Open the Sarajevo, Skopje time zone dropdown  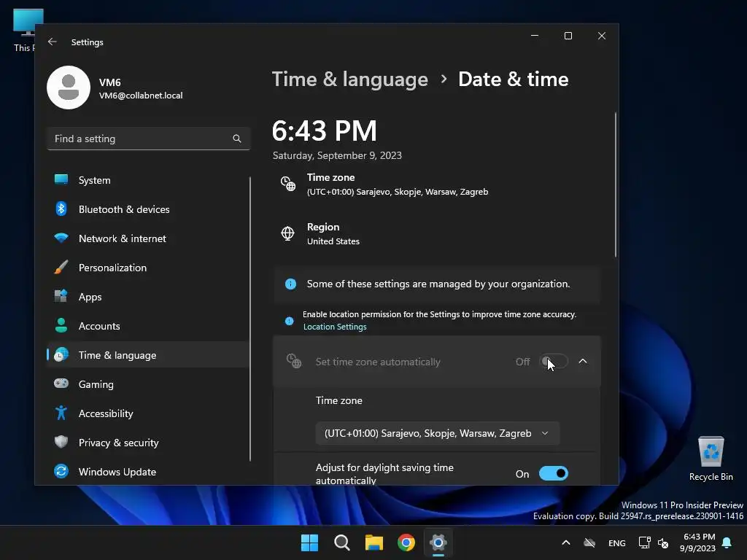coord(438,433)
